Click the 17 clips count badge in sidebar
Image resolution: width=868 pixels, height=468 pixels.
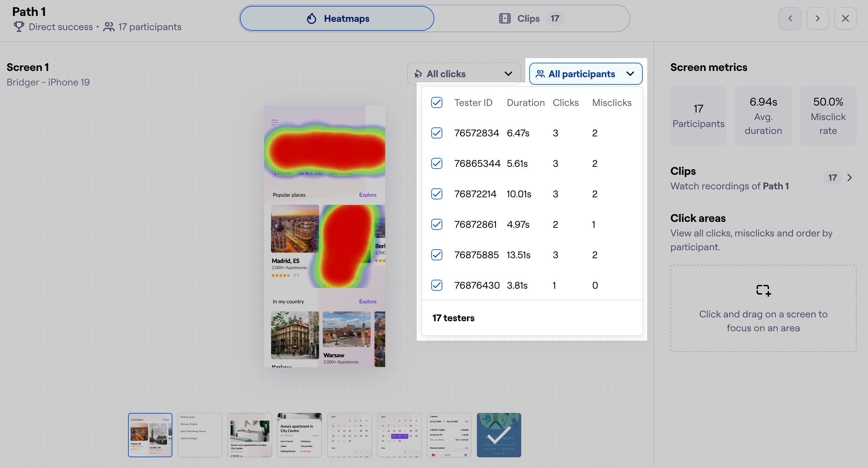point(832,178)
